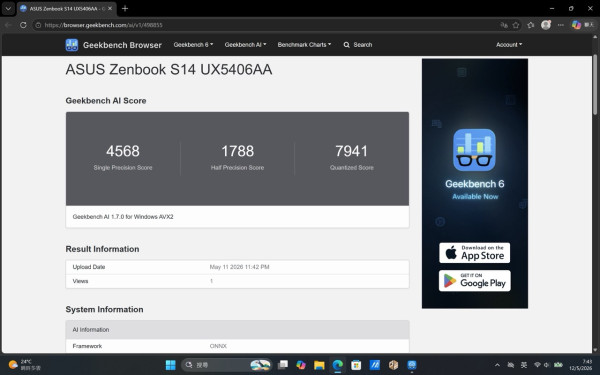Screen dimensions: 600x375
Task: Click Microsoft Edge taskbar icon
Action: coord(338,365)
